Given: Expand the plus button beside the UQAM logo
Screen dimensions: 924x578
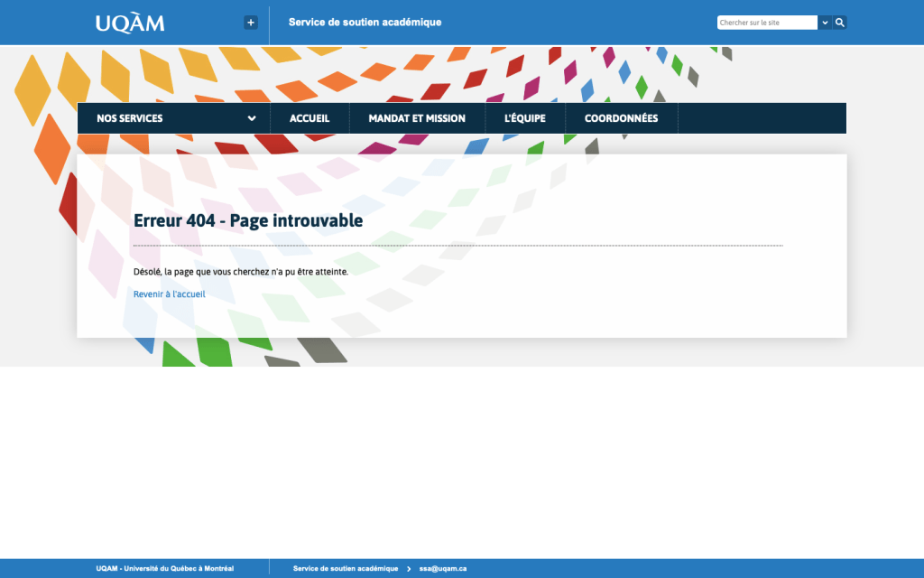Looking at the screenshot, I should tap(251, 23).
